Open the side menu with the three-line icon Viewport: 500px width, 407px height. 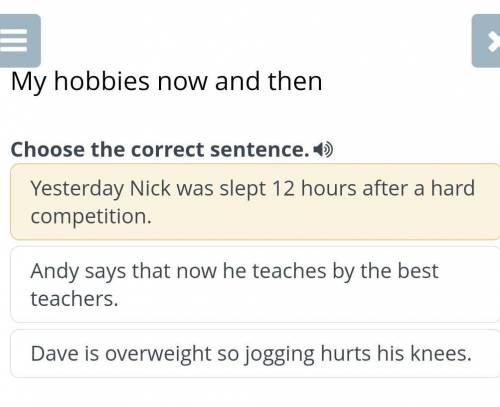pos(19,41)
